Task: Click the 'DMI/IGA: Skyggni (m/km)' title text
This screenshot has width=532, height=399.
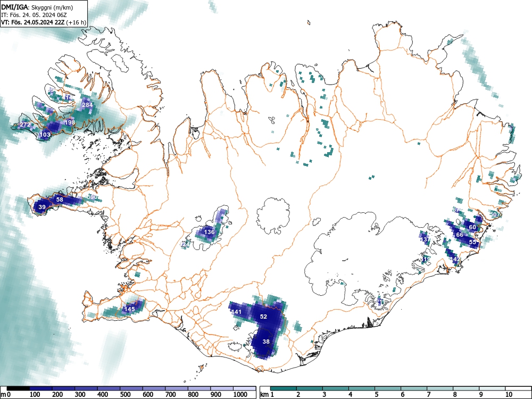Action: (x=37, y=7)
